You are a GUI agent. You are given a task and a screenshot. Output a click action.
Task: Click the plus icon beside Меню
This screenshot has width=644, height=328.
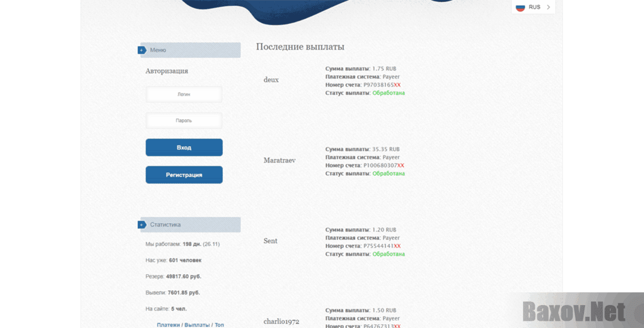click(142, 50)
